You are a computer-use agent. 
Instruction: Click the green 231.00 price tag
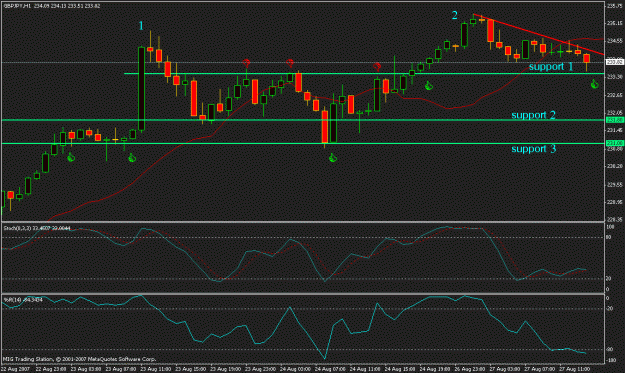tap(615, 143)
